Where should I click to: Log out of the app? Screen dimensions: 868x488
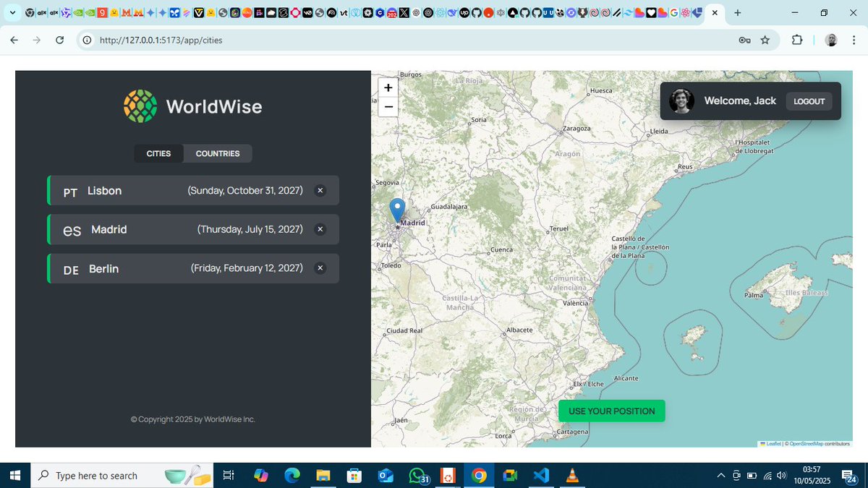click(809, 101)
